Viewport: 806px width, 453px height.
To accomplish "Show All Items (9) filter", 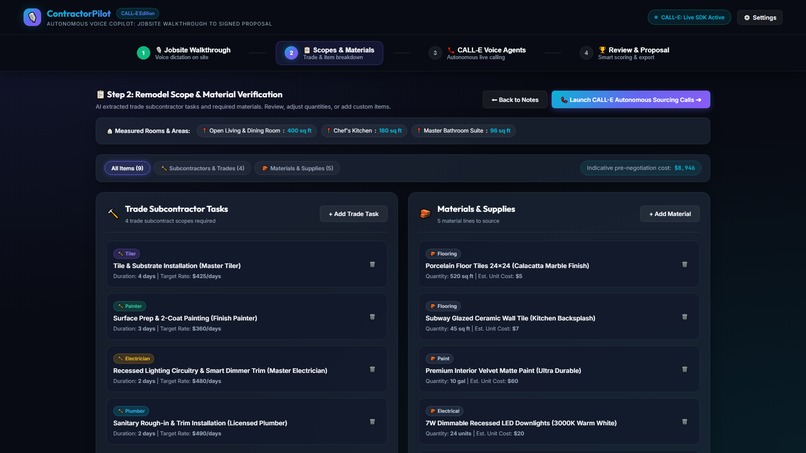I will 127,168.
